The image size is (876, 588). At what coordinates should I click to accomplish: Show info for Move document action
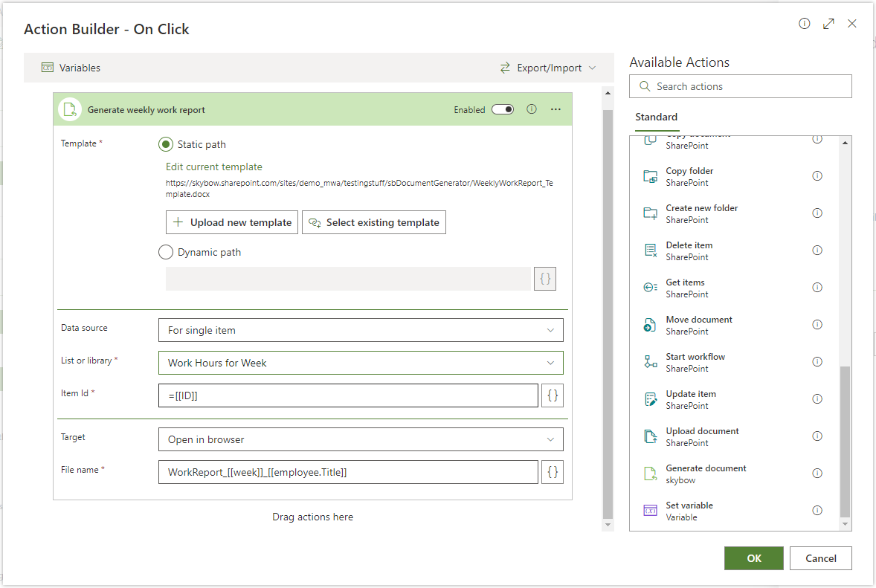click(x=817, y=324)
